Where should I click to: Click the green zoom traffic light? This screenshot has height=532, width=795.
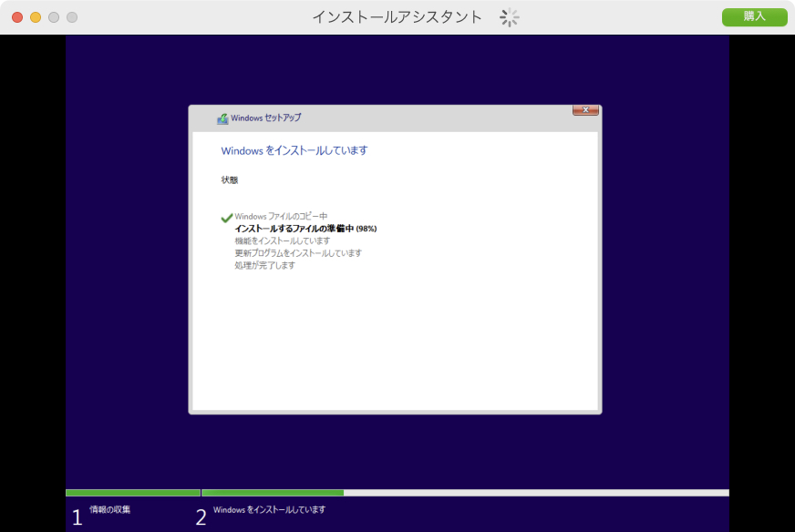coord(53,15)
